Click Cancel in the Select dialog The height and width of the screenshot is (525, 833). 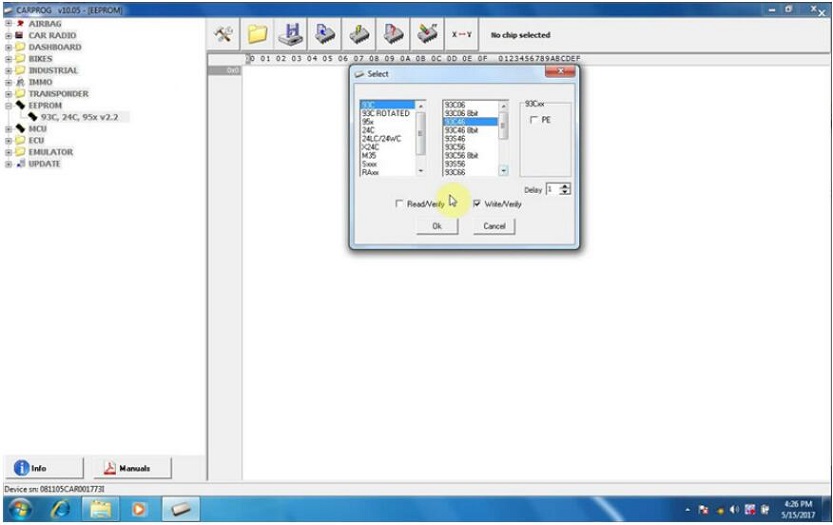coord(494,226)
